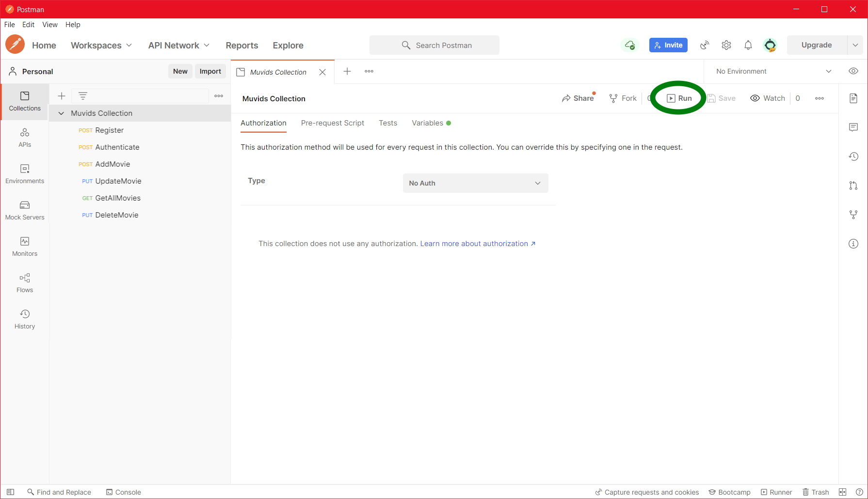Collapse the Muvids Collection tree
868x499 pixels.
tap(61, 113)
